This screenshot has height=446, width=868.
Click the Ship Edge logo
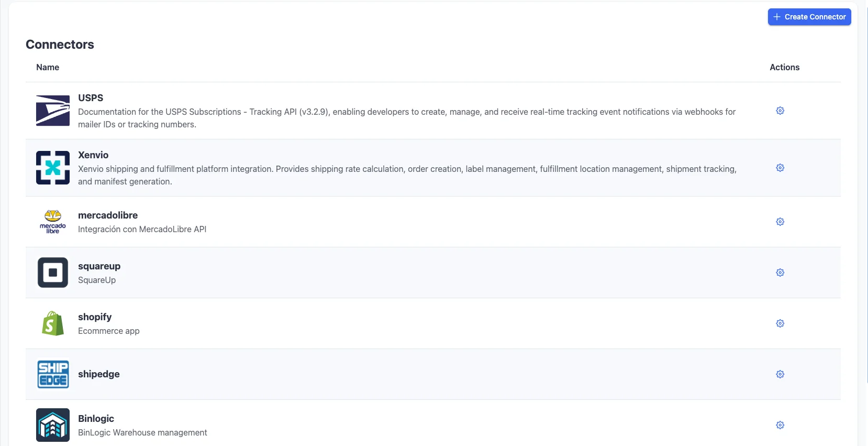coord(53,374)
